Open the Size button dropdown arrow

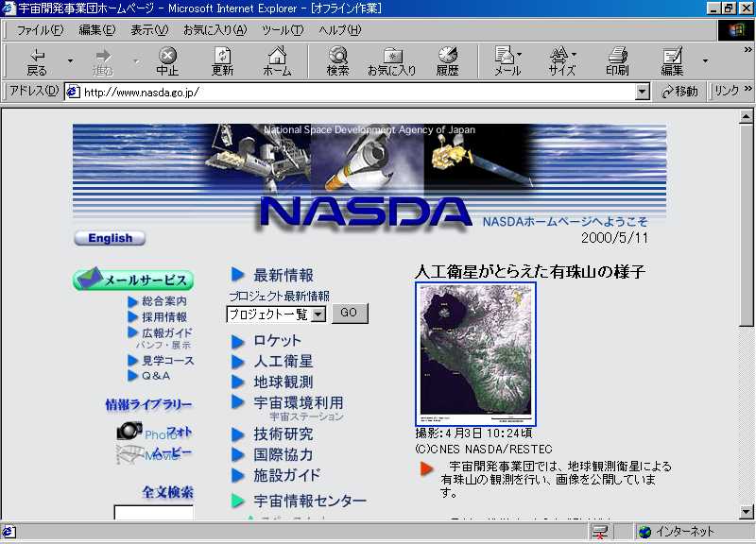click(x=574, y=54)
